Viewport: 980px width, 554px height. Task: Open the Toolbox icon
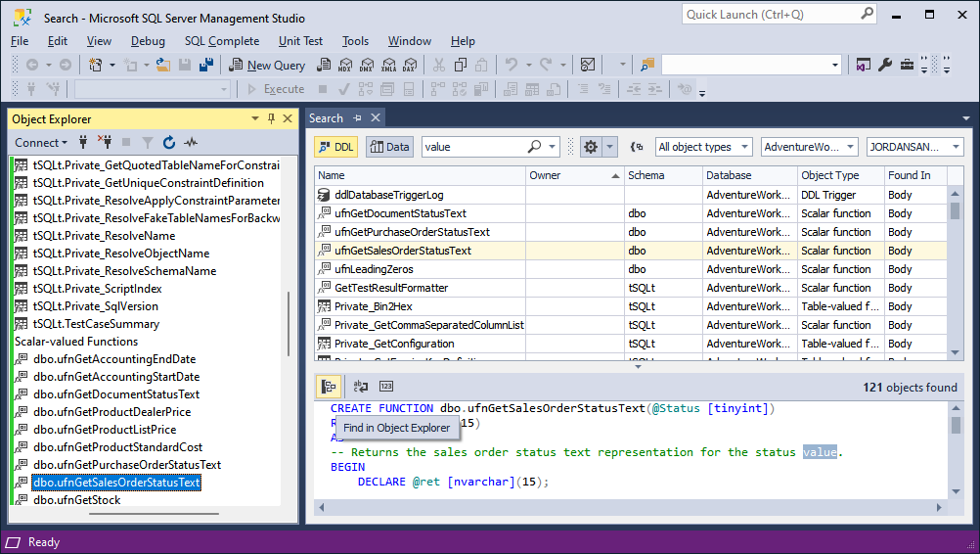[907, 65]
